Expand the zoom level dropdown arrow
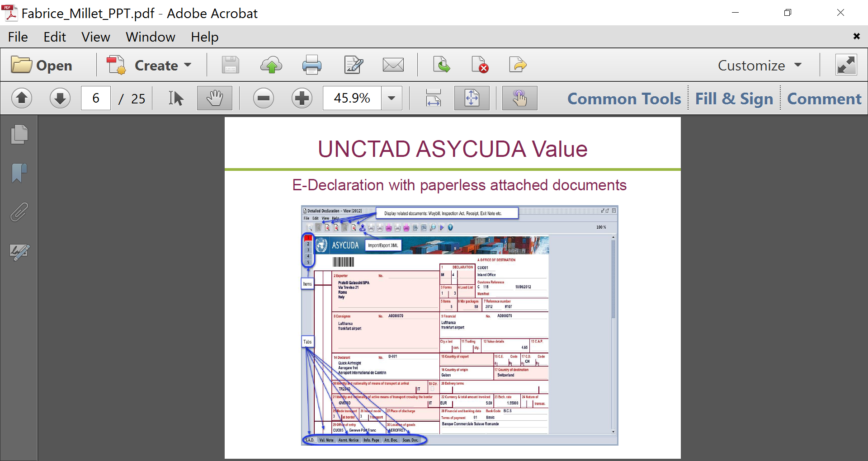 392,98
